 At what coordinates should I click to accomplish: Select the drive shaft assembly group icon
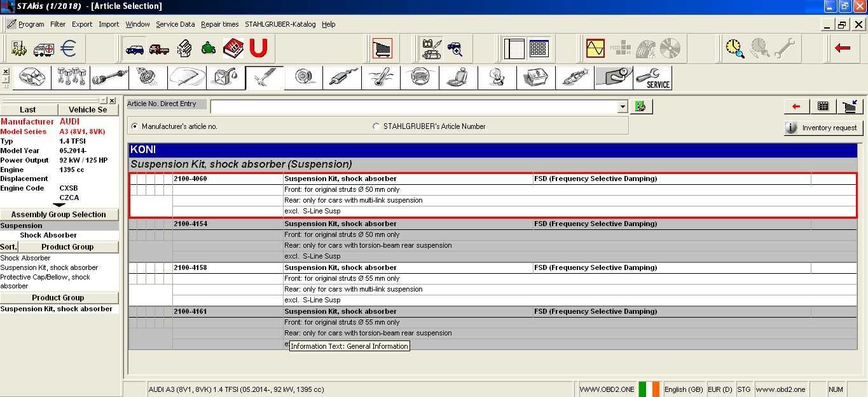[x=109, y=77]
